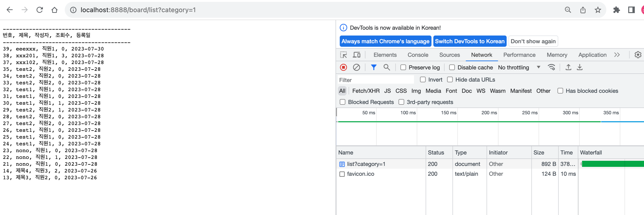Enable Preserve log checkbox
The width and height of the screenshot is (644, 215).
click(x=403, y=68)
